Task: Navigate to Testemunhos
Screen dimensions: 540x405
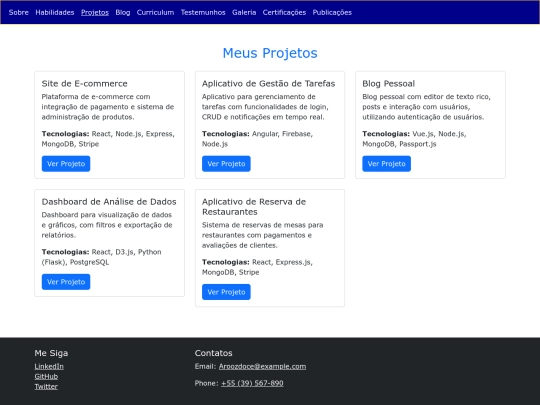Action: 203,12
